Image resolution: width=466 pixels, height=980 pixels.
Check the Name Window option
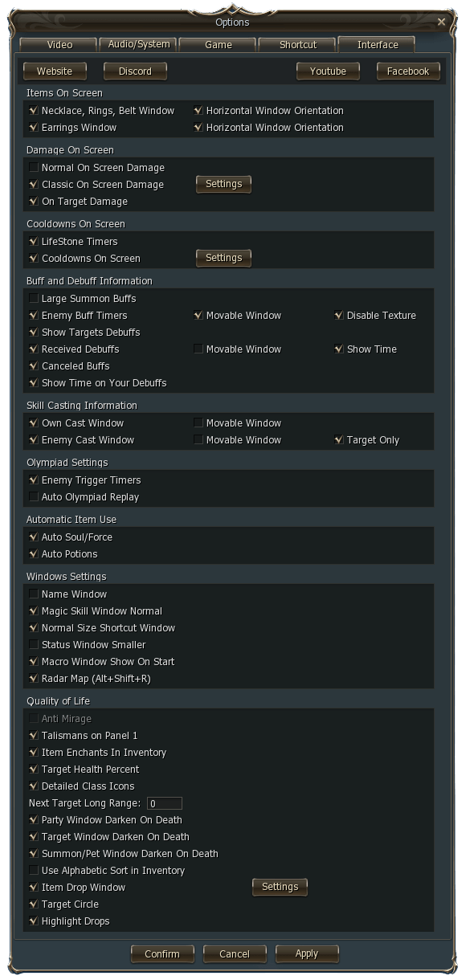coord(34,594)
